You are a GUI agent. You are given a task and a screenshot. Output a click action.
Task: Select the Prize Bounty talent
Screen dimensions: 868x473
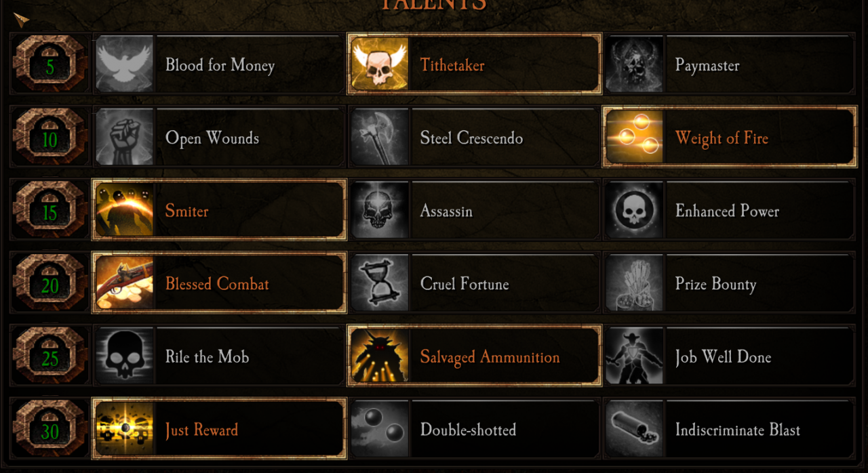[730, 283]
